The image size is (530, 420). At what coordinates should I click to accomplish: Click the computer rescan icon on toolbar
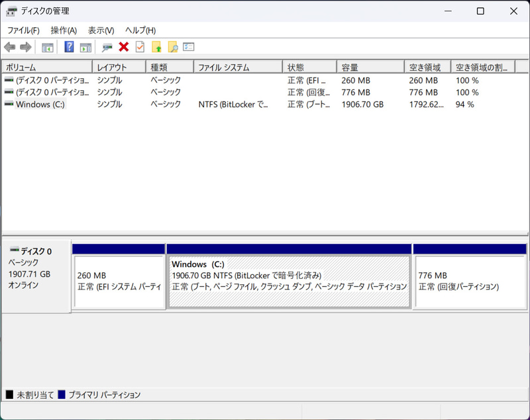pyautogui.click(x=105, y=47)
